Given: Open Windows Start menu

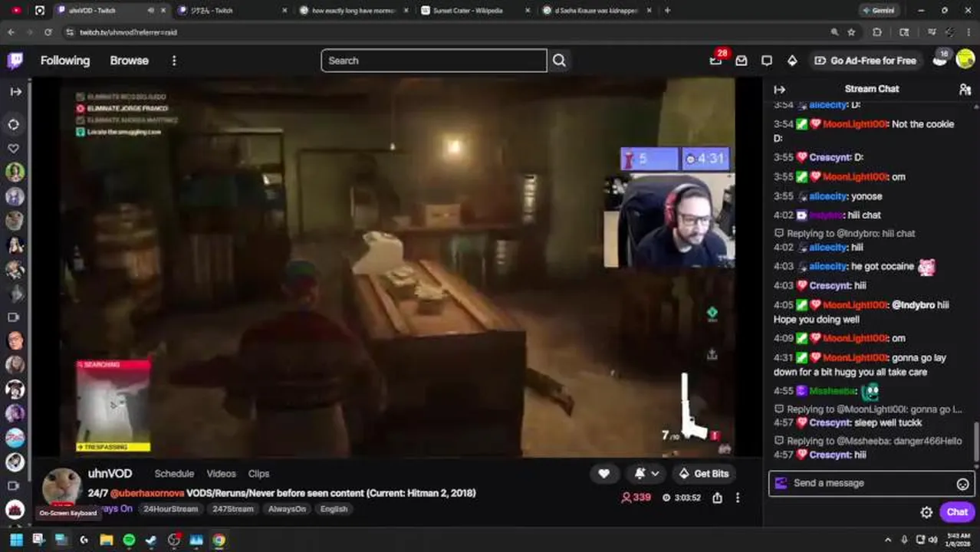Looking at the screenshot, I should click(15, 540).
